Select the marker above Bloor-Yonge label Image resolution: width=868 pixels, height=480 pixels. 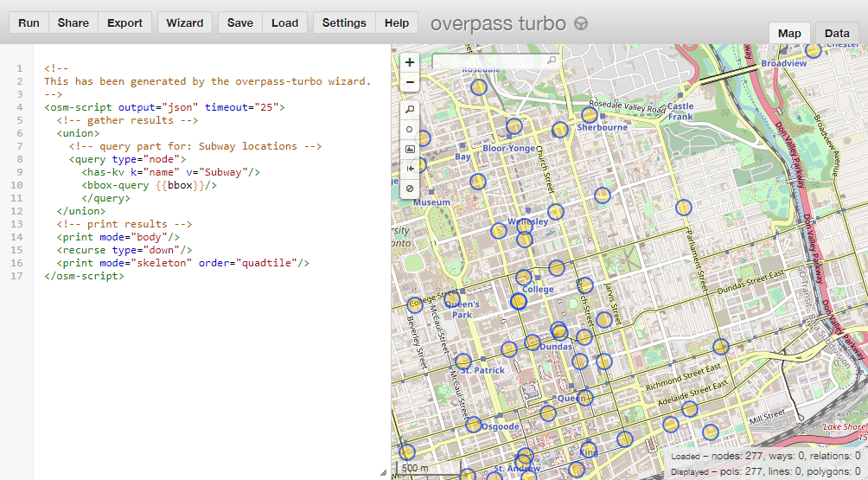tap(514, 126)
